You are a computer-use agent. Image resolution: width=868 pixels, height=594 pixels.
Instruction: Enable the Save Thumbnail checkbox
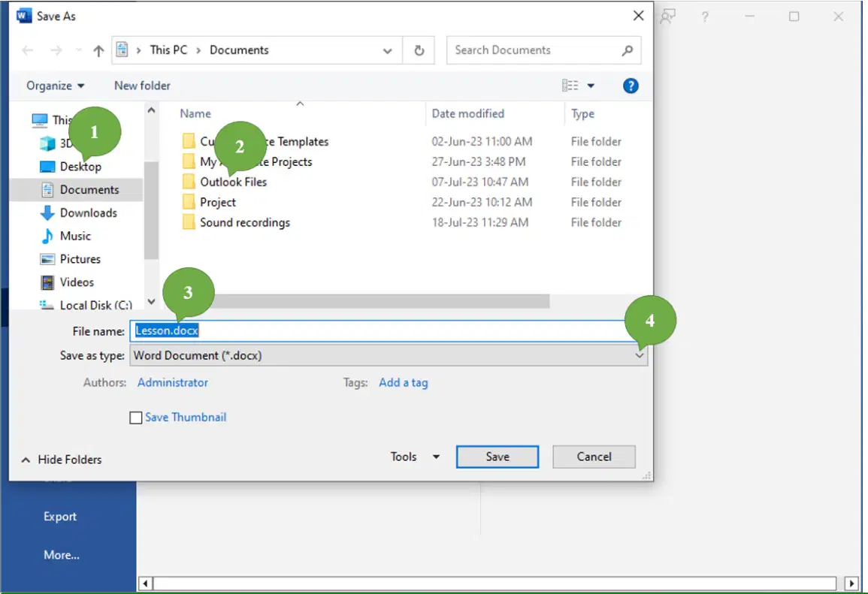click(135, 418)
